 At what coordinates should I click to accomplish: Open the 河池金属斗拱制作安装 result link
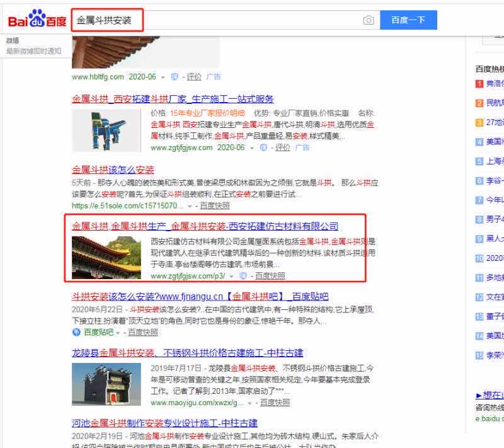click(x=164, y=423)
